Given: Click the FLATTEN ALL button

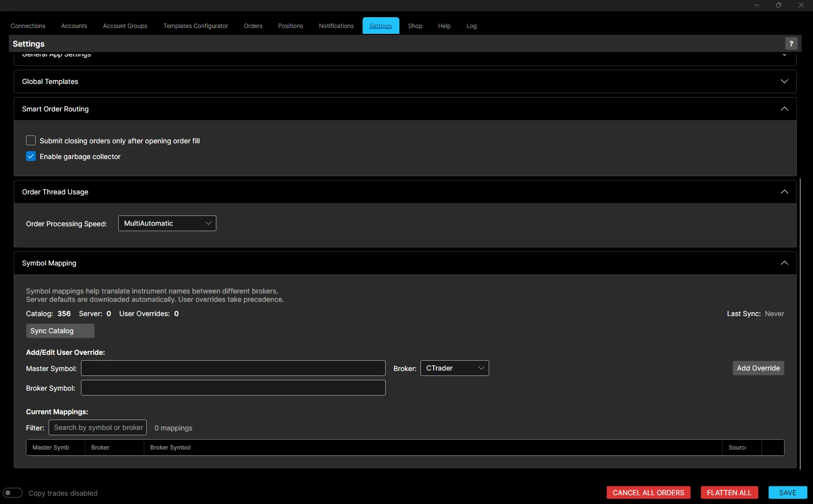Looking at the screenshot, I should click(x=729, y=493).
